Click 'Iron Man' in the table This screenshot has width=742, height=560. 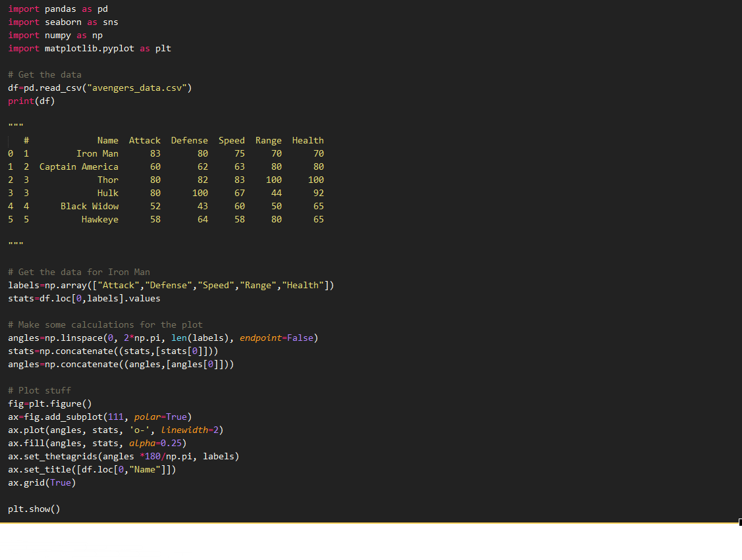[x=97, y=154]
